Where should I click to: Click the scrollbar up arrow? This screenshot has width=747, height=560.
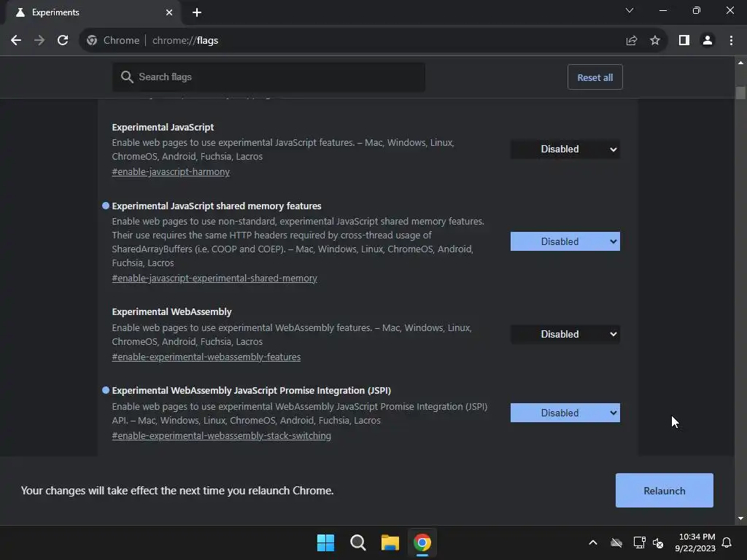[740, 63]
